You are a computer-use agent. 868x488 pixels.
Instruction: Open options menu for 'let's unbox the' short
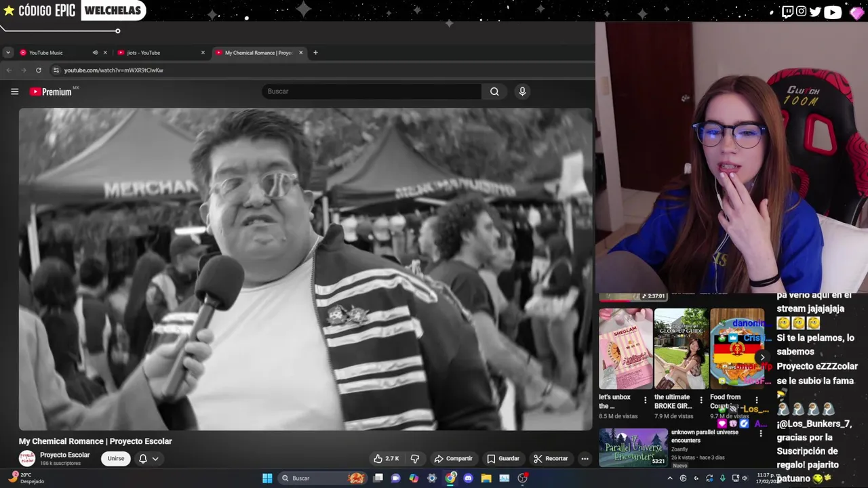click(x=645, y=400)
